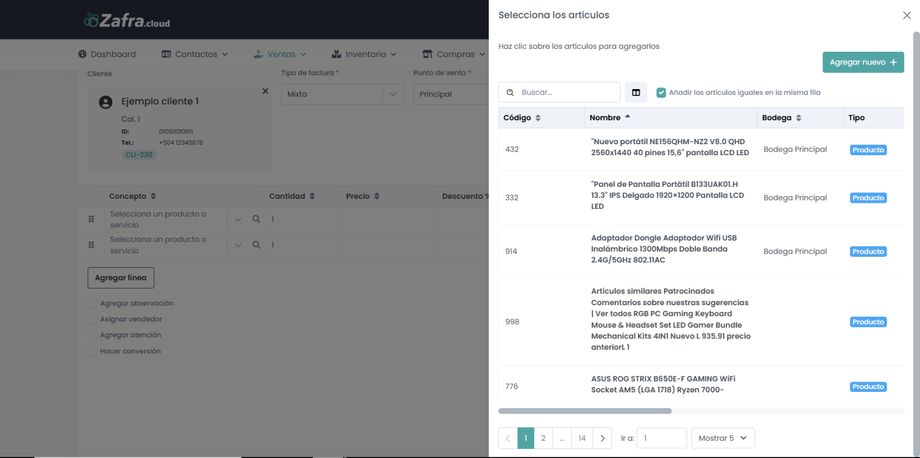The height and width of the screenshot is (458, 920).
Task: Open the Dashboard menu item
Action: point(106,54)
